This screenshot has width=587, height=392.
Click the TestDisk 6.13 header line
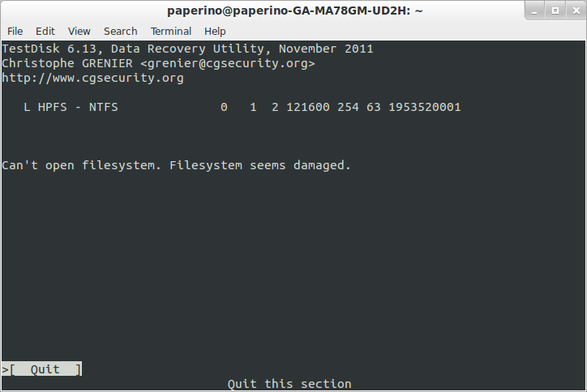click(187, 49)
